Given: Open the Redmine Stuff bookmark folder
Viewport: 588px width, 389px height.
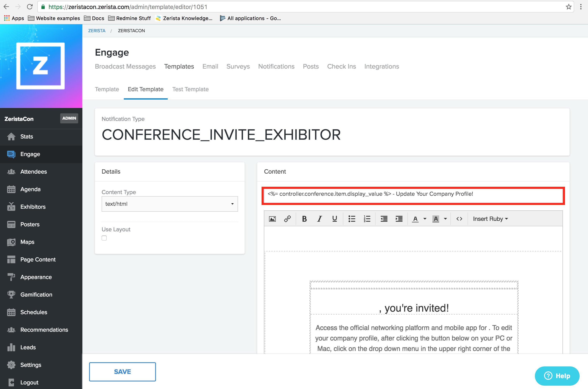Looking at the screenshot, I should pos(129,18).
